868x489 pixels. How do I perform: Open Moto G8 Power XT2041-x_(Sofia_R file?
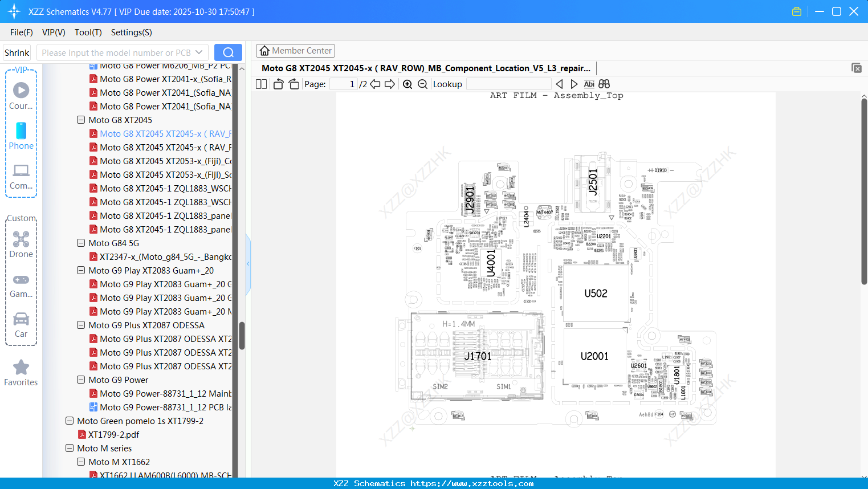165,79
